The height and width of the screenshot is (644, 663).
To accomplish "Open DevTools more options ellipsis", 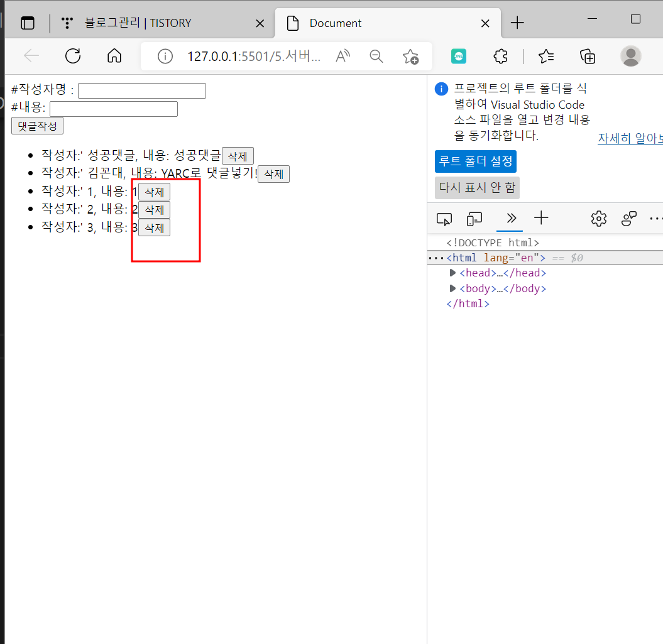I will pos(656,219).
